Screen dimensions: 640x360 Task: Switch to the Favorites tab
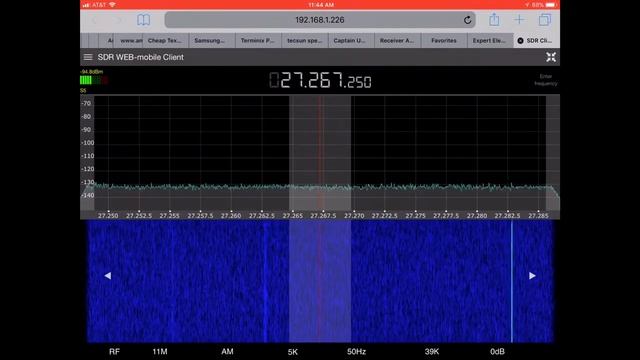tap(444, 40)
